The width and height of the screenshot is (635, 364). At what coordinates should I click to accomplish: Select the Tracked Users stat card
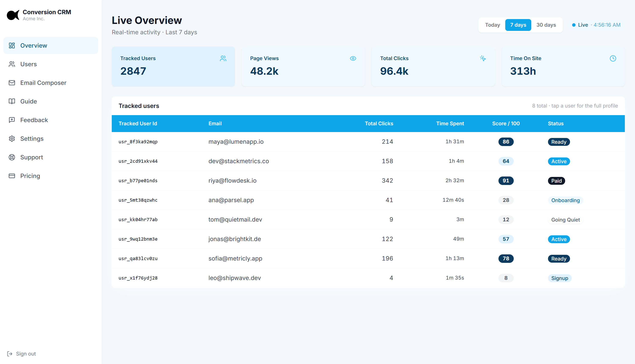click(173, 66)
